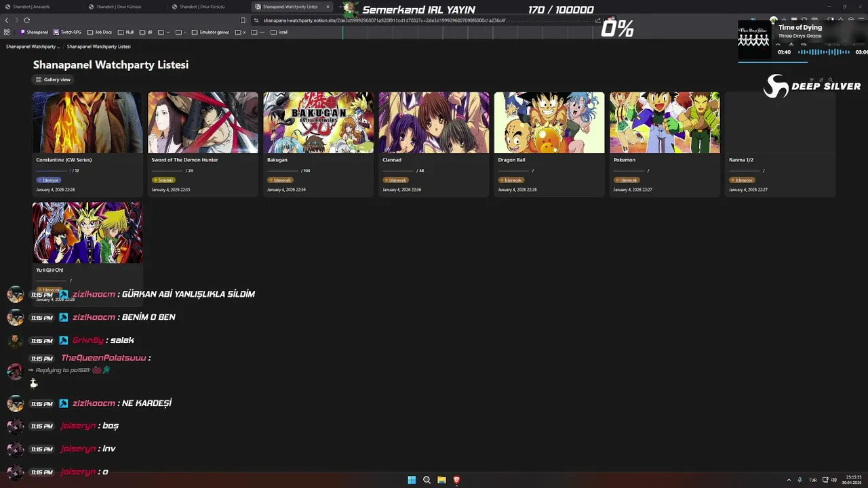
Task: Open the taskbar clock and date
Action: click(x=852, y=480)
